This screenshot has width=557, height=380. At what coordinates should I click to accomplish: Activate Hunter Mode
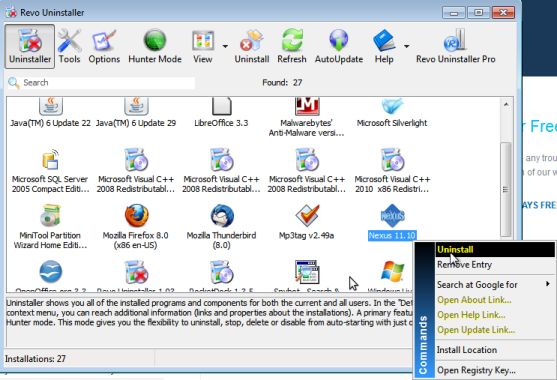(x=155, y=46)
